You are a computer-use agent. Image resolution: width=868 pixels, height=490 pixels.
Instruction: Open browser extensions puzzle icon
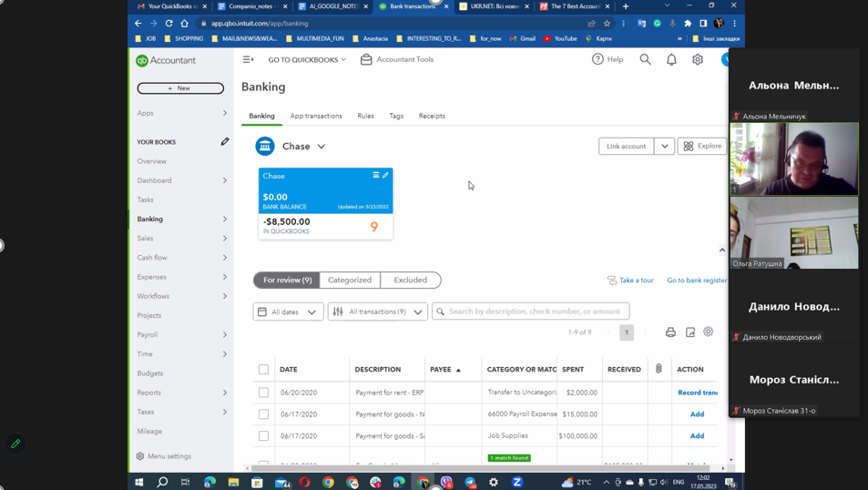[x=688, y=24]
